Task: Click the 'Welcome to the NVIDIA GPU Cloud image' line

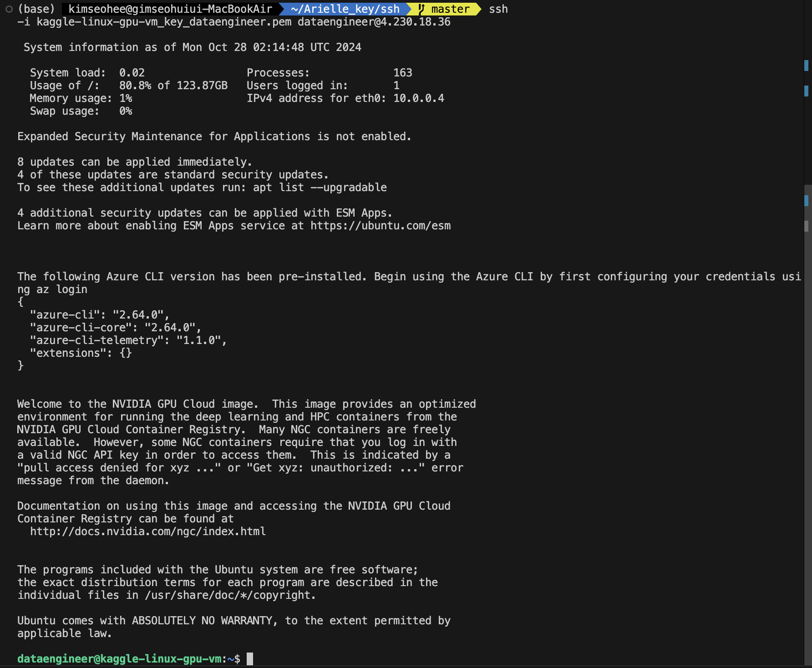Action: (x=247, y=404)
